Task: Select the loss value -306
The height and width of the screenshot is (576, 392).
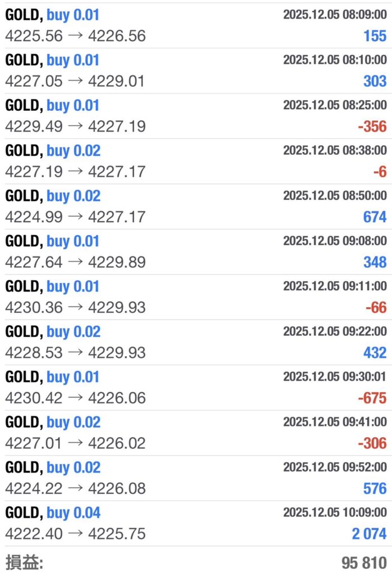Action: pyautogui.click(x=372, y=443)
